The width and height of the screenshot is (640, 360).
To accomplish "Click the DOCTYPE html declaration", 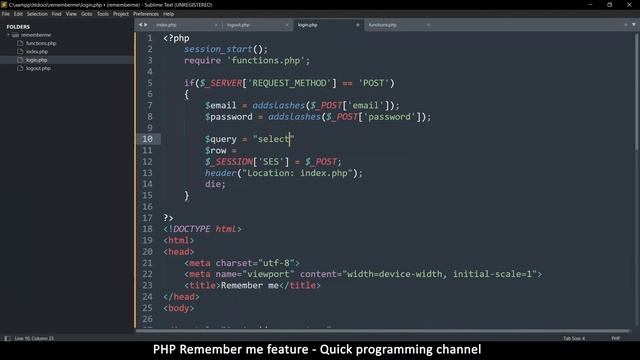I will pyautogui.click(x=202, y=229).
